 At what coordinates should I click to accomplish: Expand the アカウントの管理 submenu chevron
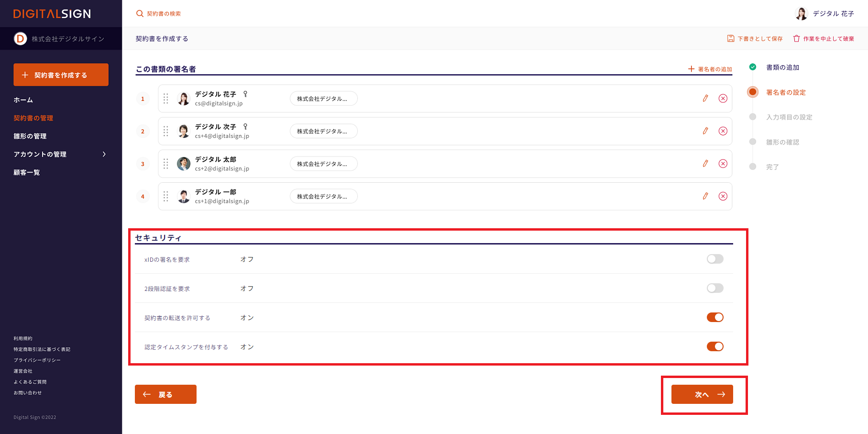pyautogui.click(x=104, y=154)
